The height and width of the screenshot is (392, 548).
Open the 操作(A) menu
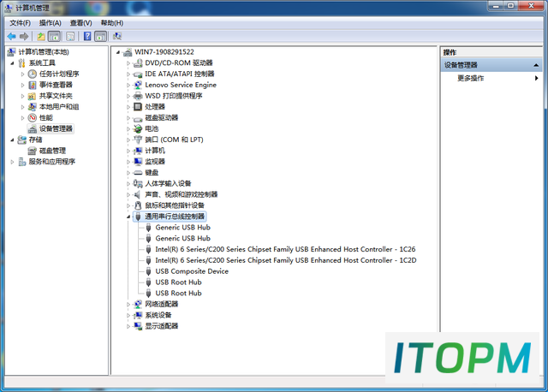pyautogui.click(x=50, y=23)
